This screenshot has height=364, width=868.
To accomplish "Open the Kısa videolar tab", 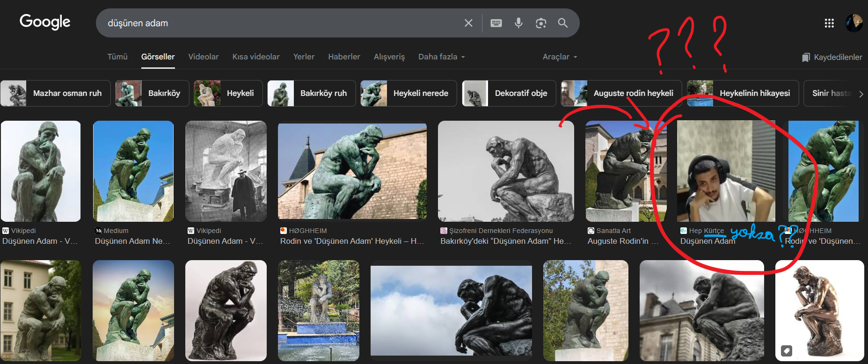I will tap(256, 57).
